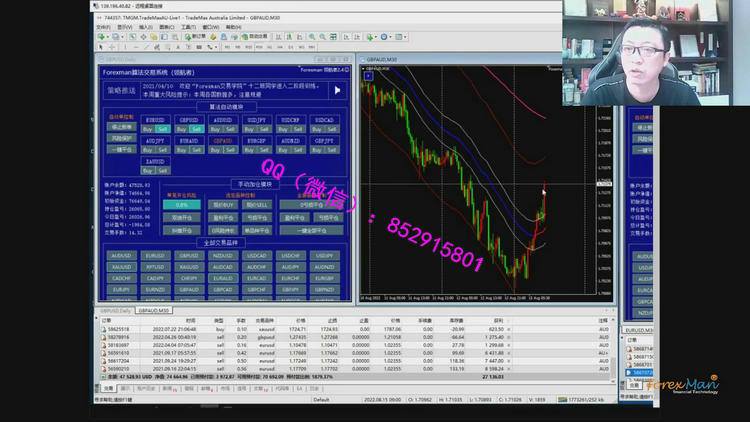Open the 文件(F) menu

103,26
